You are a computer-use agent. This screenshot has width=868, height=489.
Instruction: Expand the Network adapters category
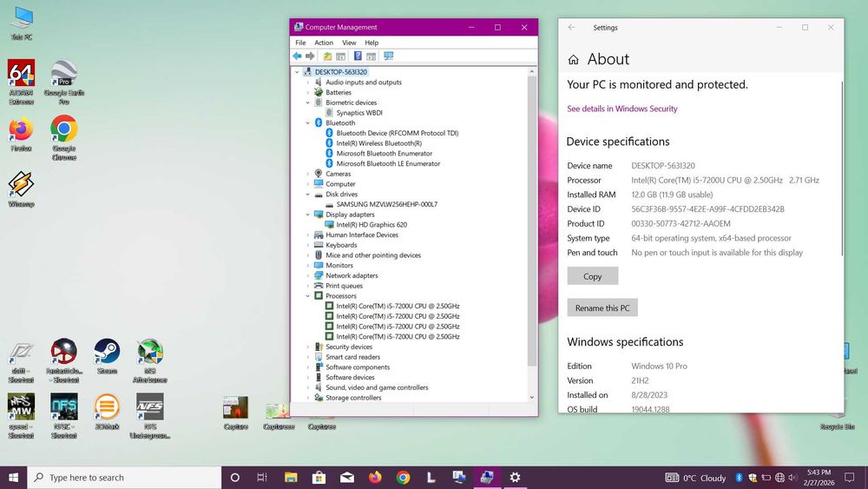tap(308, 275)
